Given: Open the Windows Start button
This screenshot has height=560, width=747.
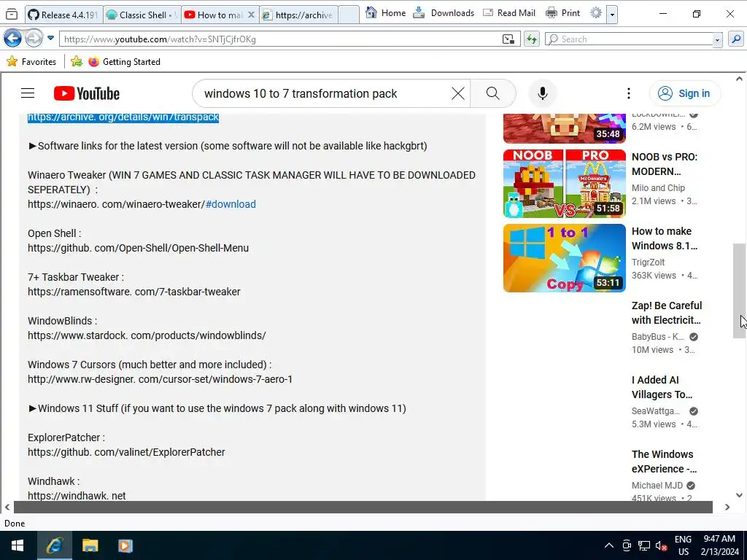Looking at the screenshot, I should click(x=18, y=545).
